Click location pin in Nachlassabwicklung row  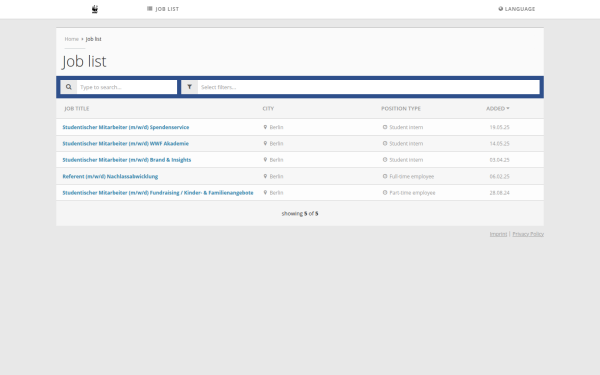point(265,176)
